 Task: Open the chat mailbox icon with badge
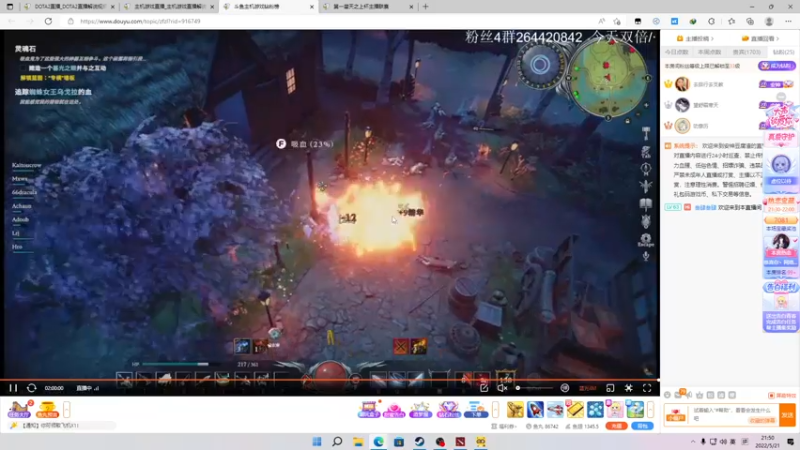coord(680,394)
